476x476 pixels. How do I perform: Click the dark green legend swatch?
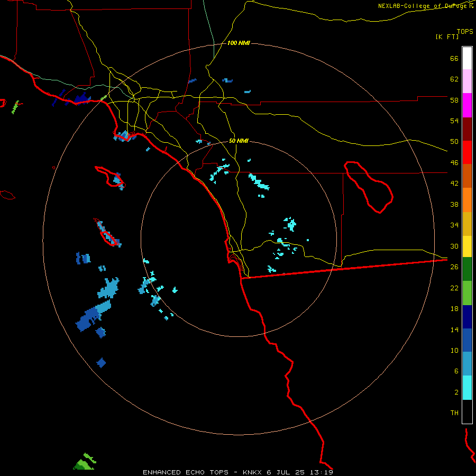(x=467, y=269)
